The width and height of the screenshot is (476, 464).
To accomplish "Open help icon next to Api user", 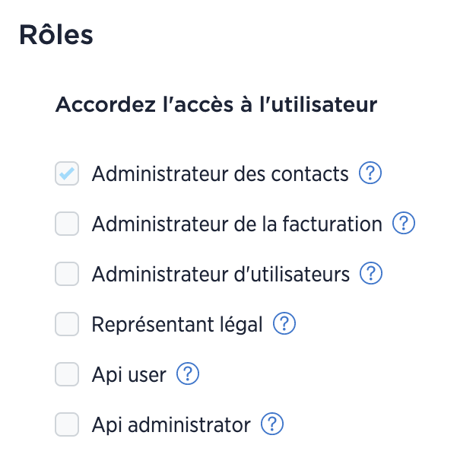I will pyautogui.click(x=188, y=373).
